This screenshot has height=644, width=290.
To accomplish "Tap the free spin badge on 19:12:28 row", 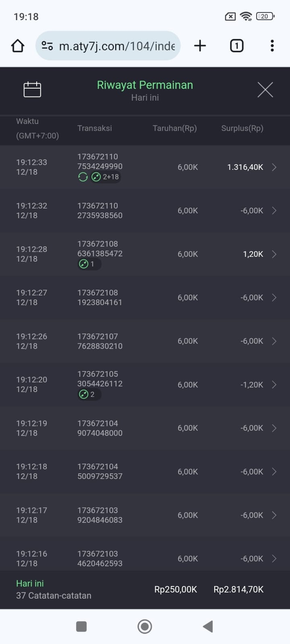I will point(89,264).
